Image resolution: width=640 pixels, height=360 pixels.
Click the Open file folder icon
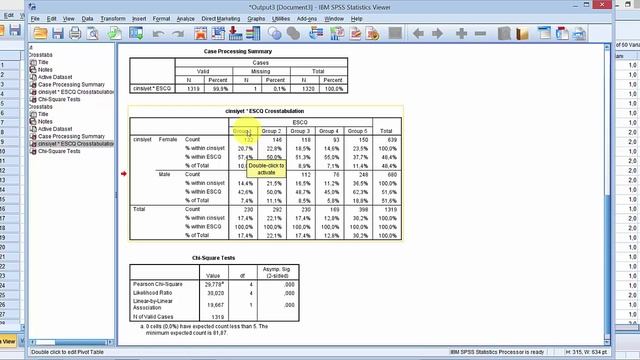(40, 33)
